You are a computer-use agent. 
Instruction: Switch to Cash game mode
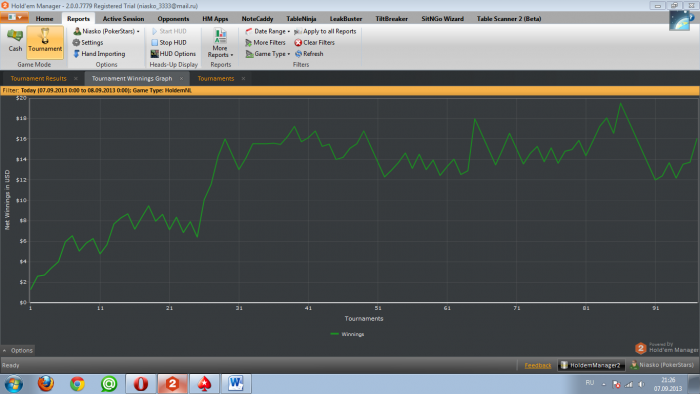tap(15, 41)
